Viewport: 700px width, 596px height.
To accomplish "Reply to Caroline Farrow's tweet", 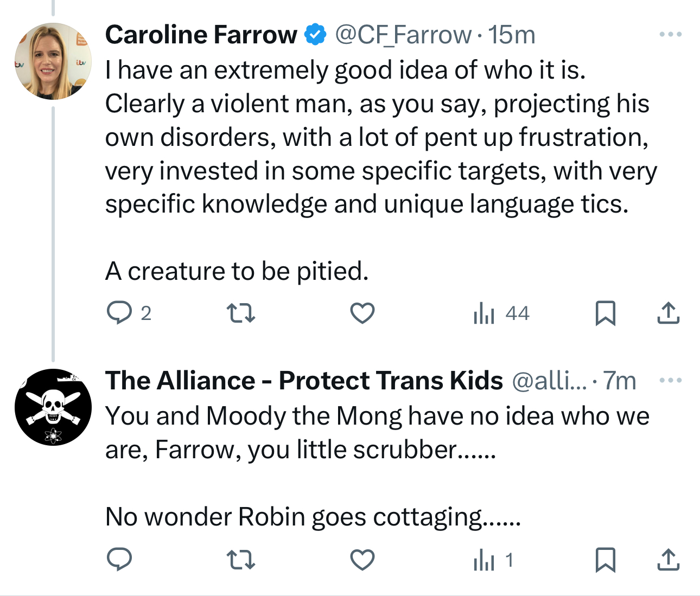I will pyautogui.click(x=120, y=313).
